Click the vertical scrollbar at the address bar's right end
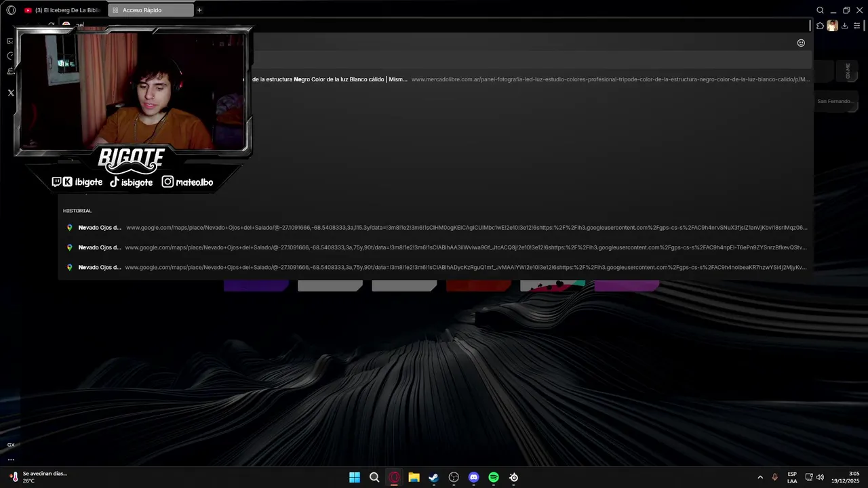The image size is (868, 488). [x=810, y=26]
